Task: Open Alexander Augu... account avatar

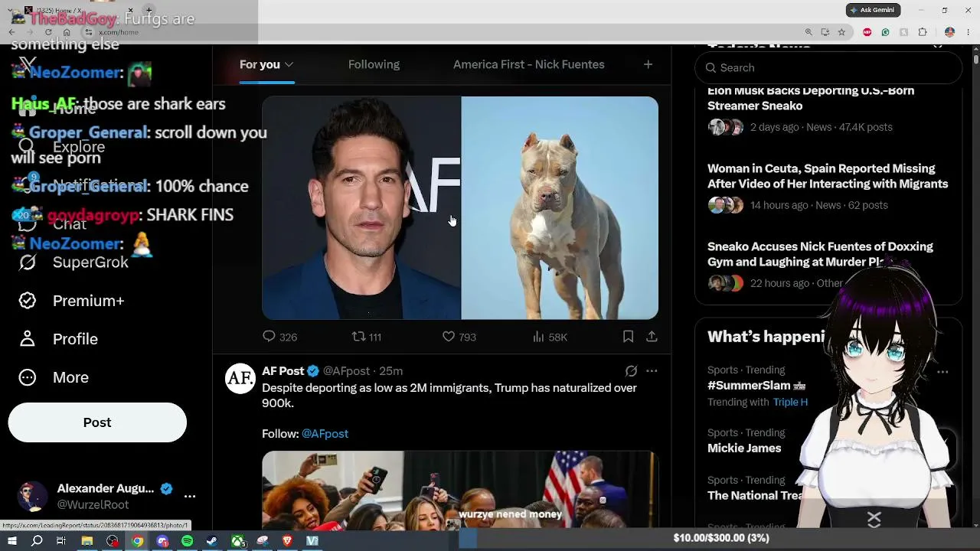Action: [33, 497]
